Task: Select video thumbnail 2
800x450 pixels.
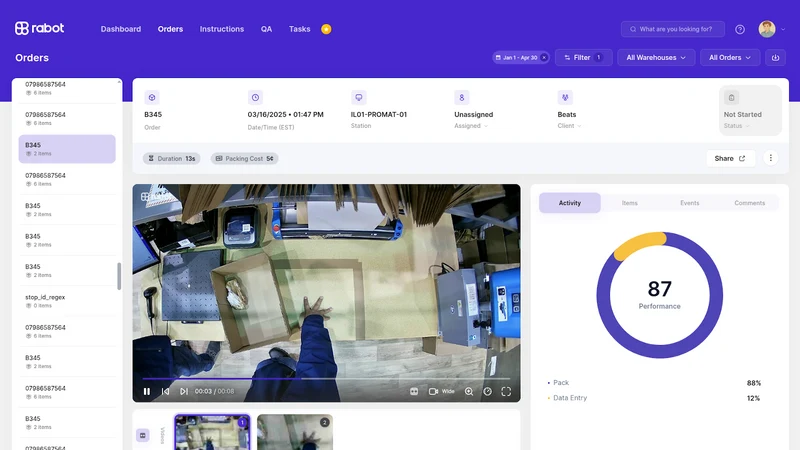Action: [x=295, y=432]
